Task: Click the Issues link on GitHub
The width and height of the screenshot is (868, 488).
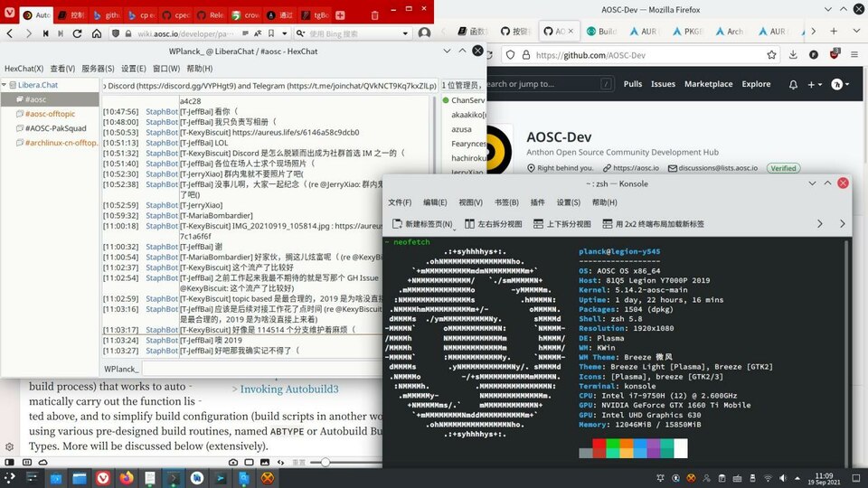Action: (x=663, y=84)
